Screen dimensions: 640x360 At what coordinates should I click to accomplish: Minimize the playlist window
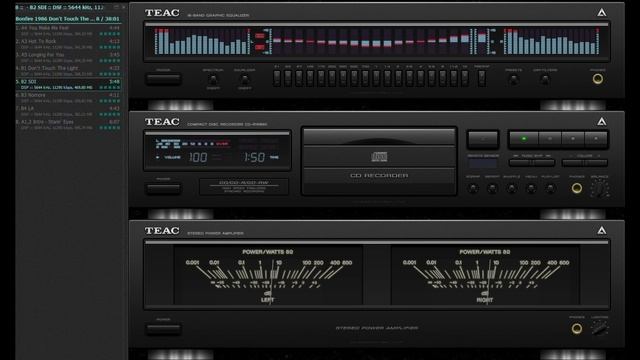(116, 7)
